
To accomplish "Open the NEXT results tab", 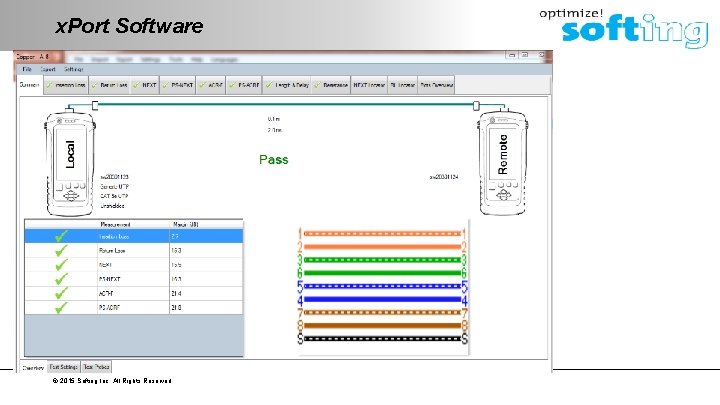I will click(x=145, y=85).
